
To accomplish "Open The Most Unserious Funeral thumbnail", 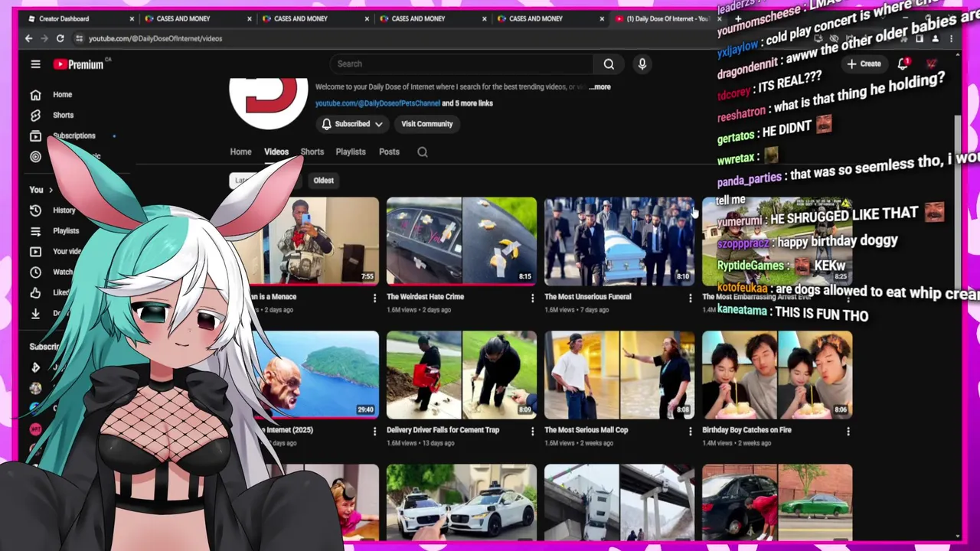I will (619, 241).
